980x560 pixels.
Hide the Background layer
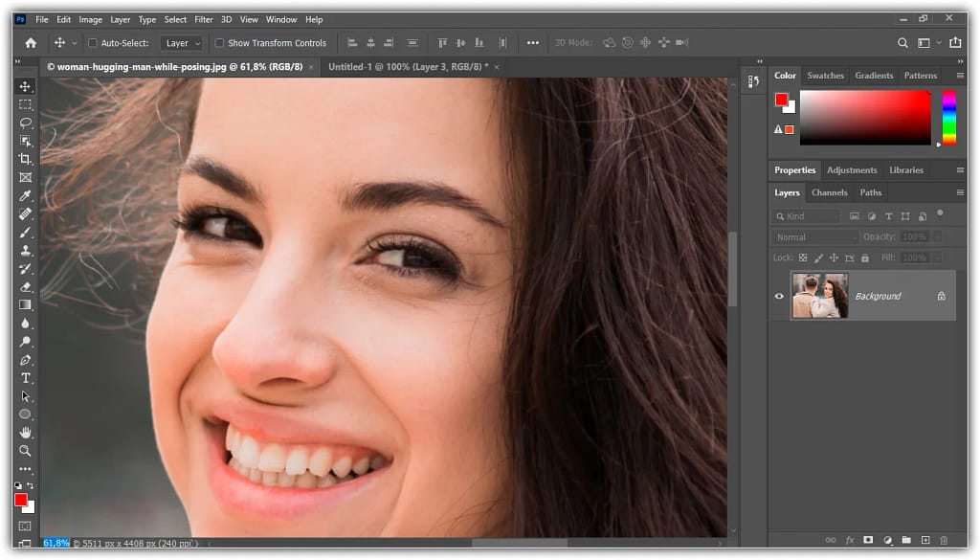coord(779,296)
